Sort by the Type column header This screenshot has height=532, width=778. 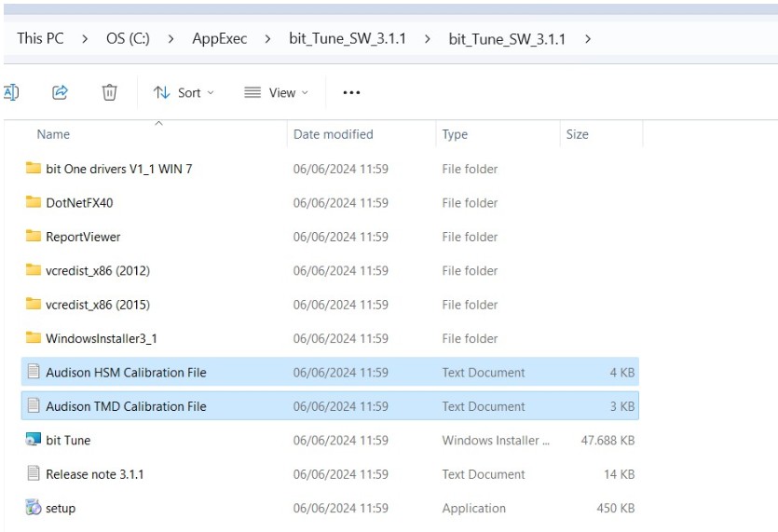(x=455, y=134)
